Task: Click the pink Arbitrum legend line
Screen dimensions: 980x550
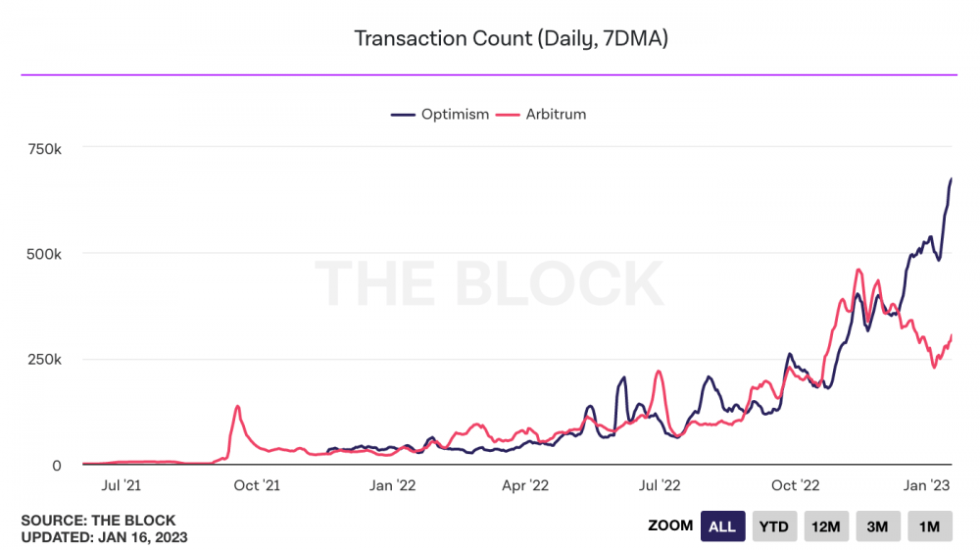Action: 508,115
